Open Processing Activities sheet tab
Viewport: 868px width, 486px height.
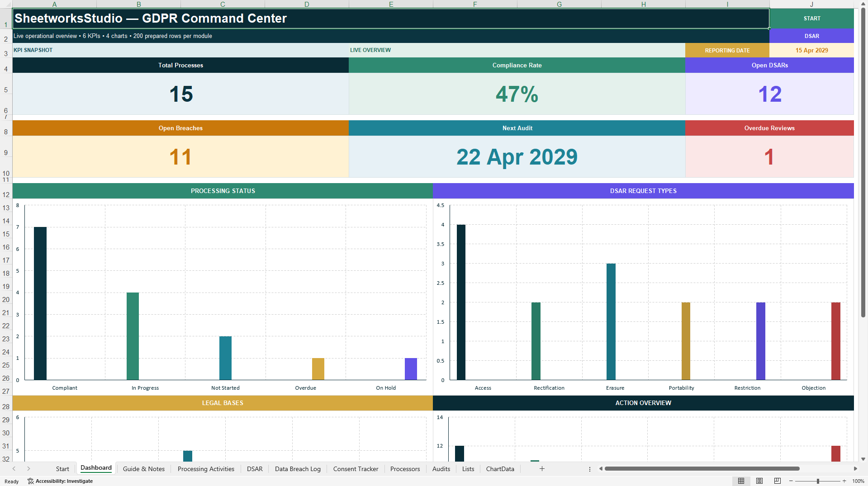coord(206,469)
